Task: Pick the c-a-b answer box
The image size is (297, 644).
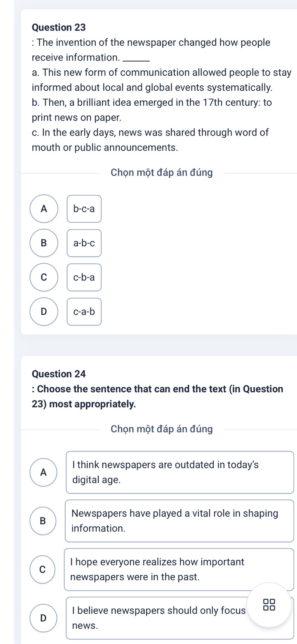Action: [84, 311]
